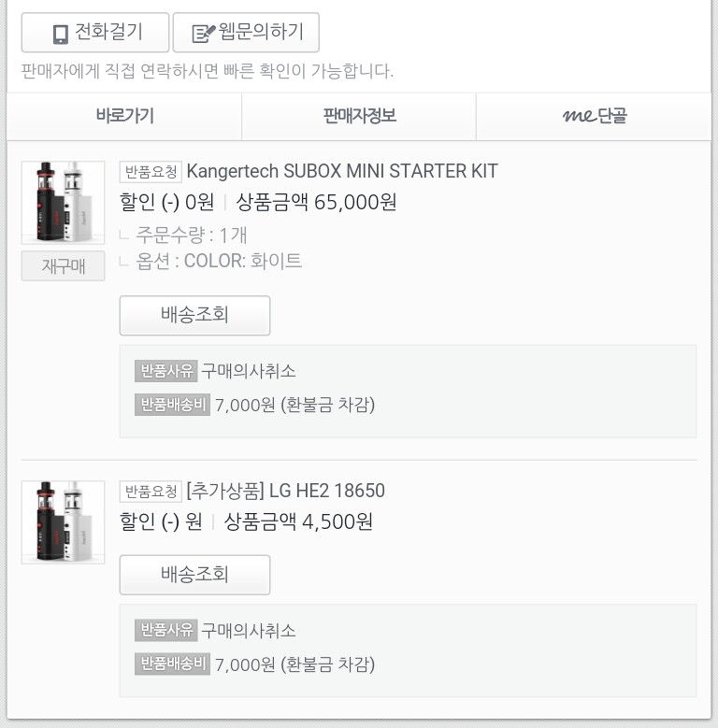The height and width of the screenshot is (728, 718).
Task: Open the [추가상품] LG HE2 18650 title
Action: tap(285, 492)
